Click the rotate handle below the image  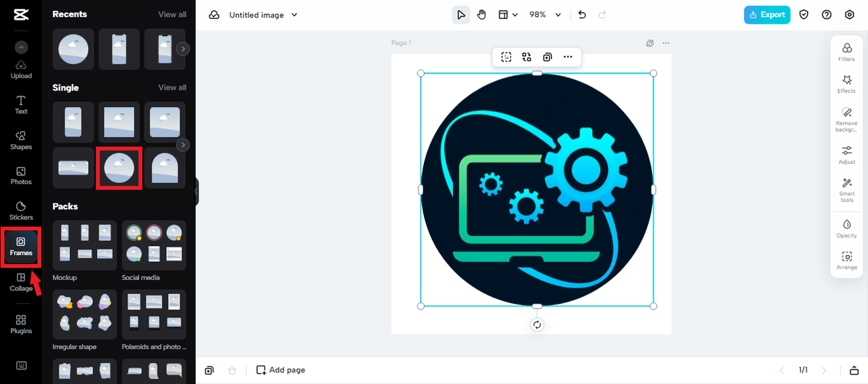537,325
